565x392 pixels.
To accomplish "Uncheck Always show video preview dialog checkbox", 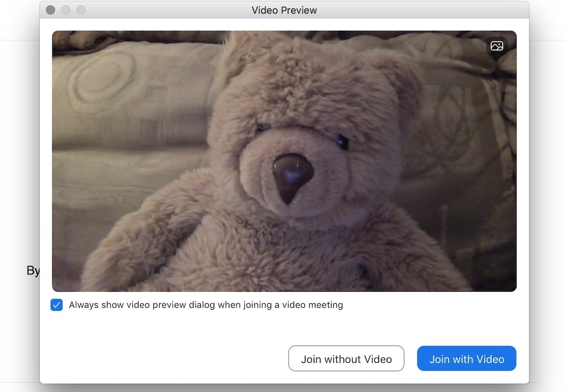I will point(56,305).
